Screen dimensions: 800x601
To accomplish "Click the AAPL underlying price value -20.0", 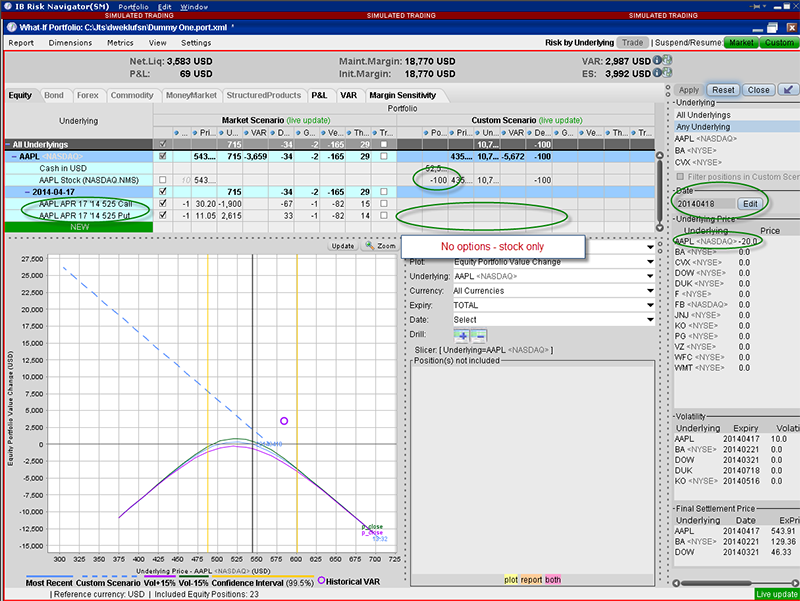I will (x=748, y=241).
